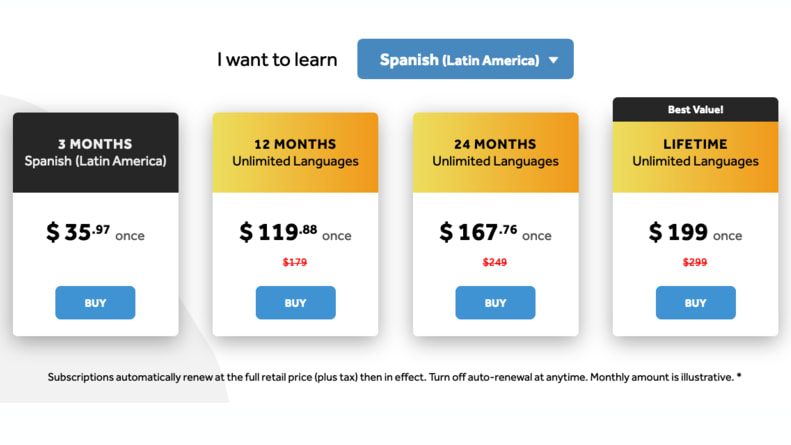Buy the Lifetime Unlimited Languages plan
Viewport: 791px width, 445px height.
tap(696, 303)
